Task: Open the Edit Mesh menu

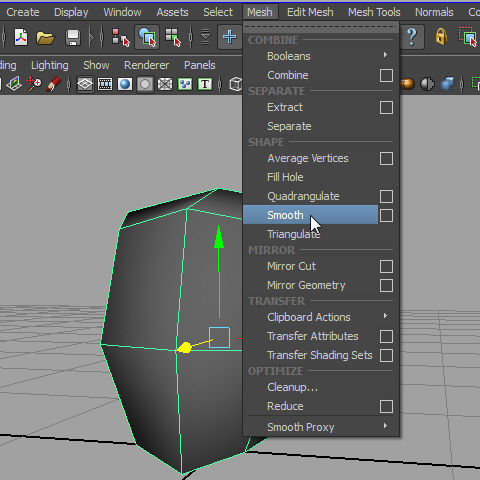Action: click(310, 12)
